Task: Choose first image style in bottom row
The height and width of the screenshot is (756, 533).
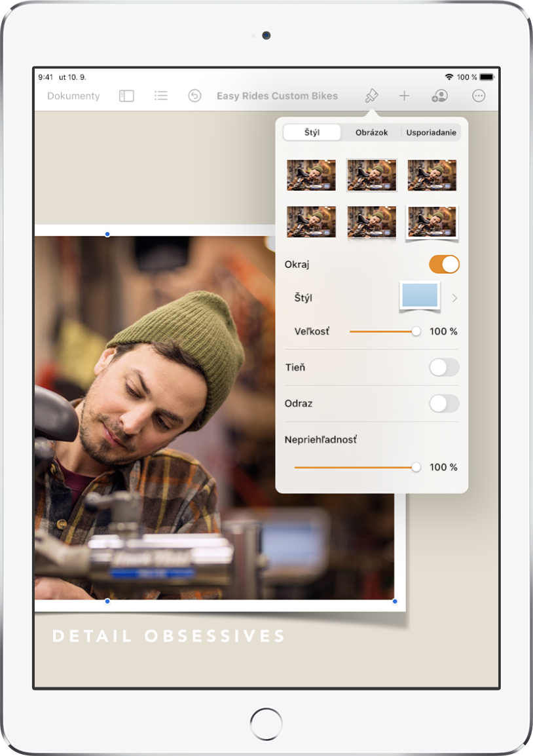Action: tap(311, 222)
